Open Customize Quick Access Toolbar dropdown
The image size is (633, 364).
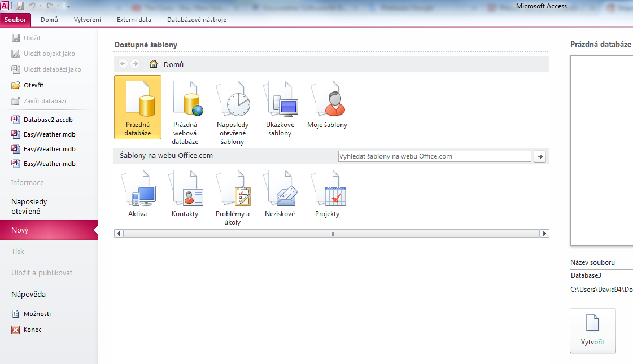[68, 6]
